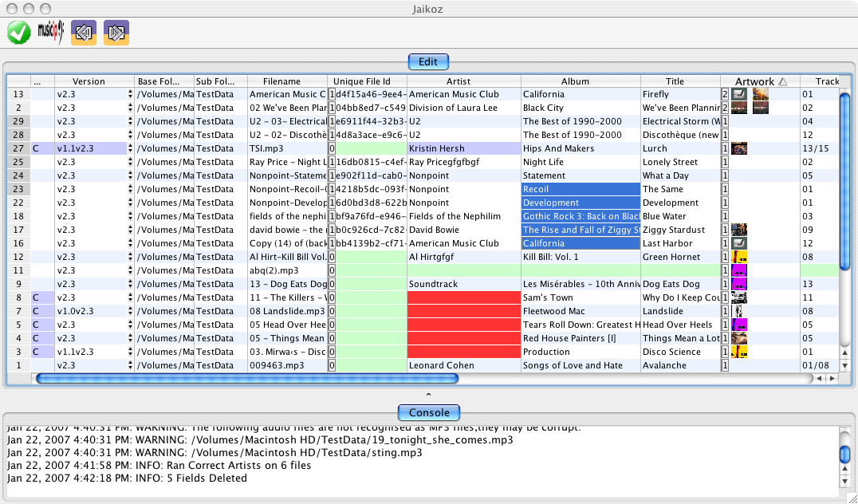
Task: Click the artwork icon in the Landslide row
Action: 738,311
